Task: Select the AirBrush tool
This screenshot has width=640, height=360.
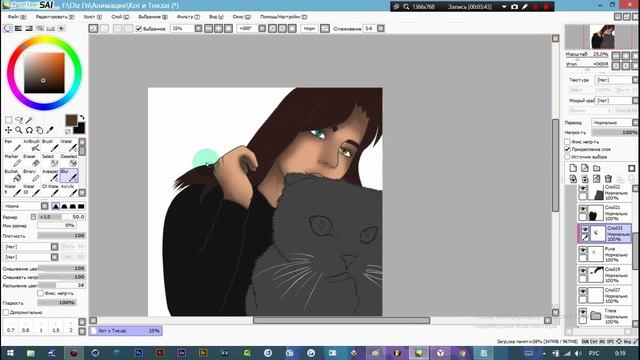Action: [31, 145]
